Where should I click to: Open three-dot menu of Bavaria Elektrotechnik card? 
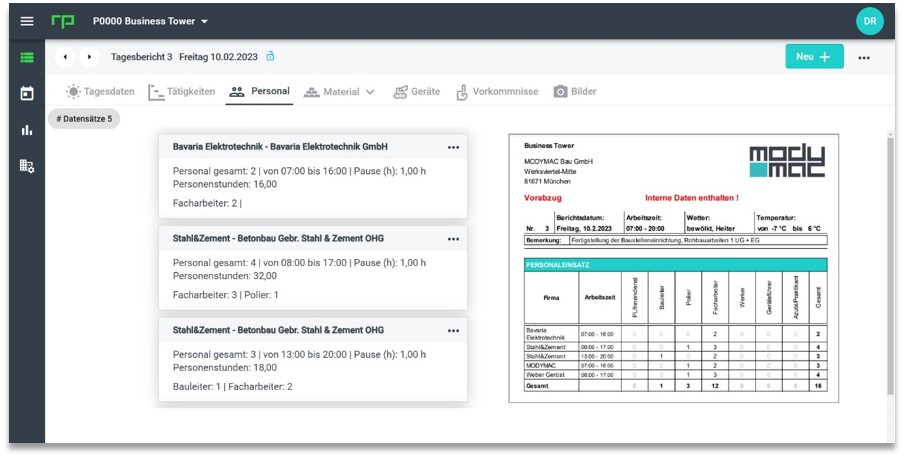coord(454,148)
